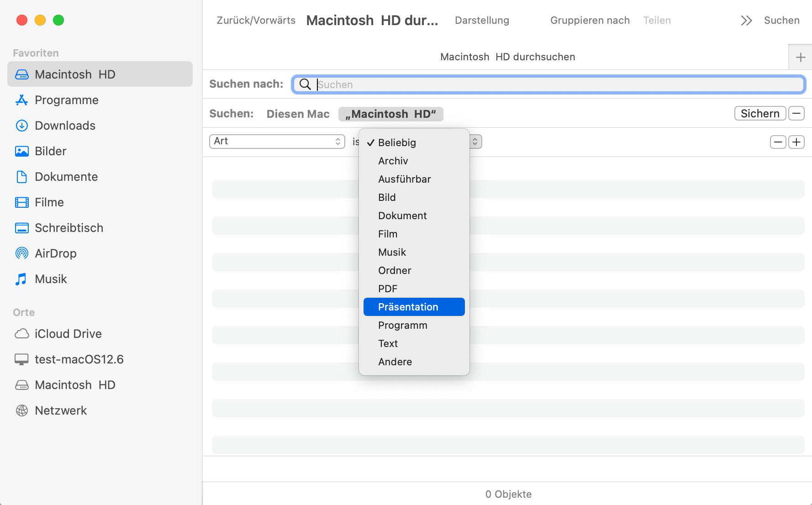Click the Downloads sidebar icon
812x505 pixels.
coord(21,126)
